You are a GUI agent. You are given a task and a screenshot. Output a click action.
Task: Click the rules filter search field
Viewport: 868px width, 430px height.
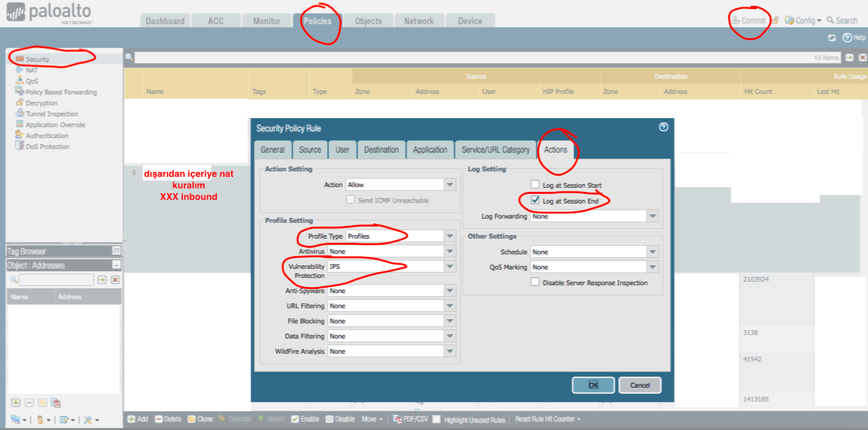[472, 58]
